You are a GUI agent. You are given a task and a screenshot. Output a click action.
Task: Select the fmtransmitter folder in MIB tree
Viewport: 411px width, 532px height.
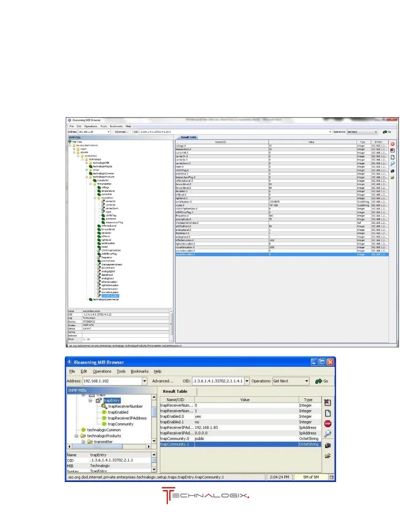pos(104,184)
